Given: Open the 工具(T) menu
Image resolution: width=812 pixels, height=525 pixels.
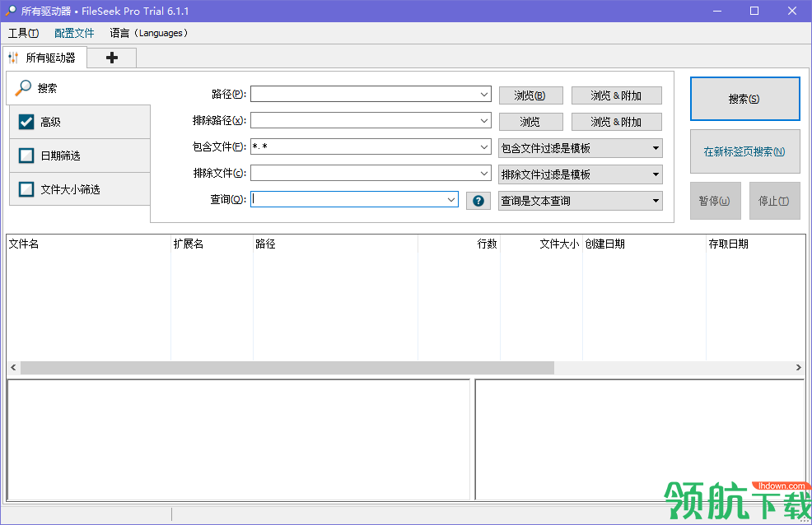Looking at the screenshot, I should tap(23, 33).
